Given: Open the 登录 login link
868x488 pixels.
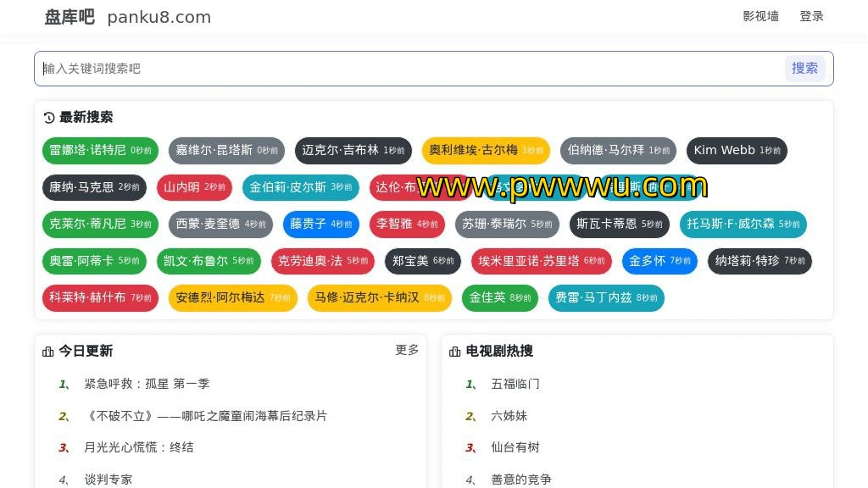Looking at the screenshot, I should [x=811, y=16].
